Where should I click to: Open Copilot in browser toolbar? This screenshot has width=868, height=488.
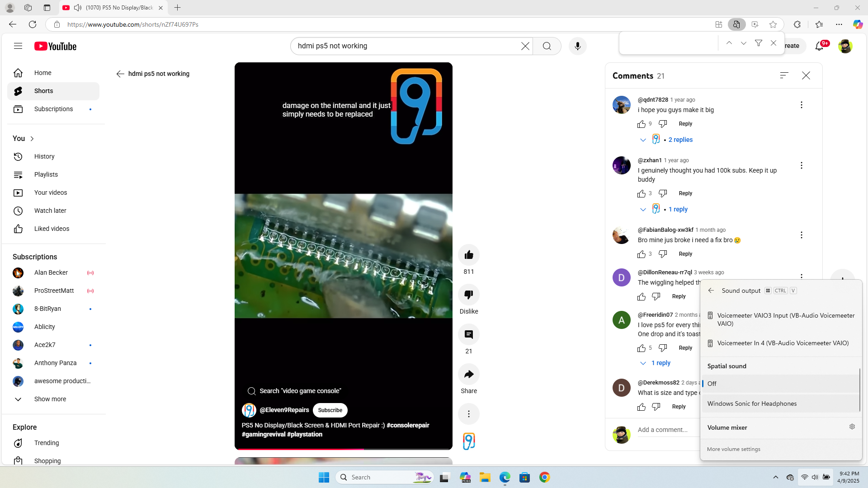(x=858, y=24)
